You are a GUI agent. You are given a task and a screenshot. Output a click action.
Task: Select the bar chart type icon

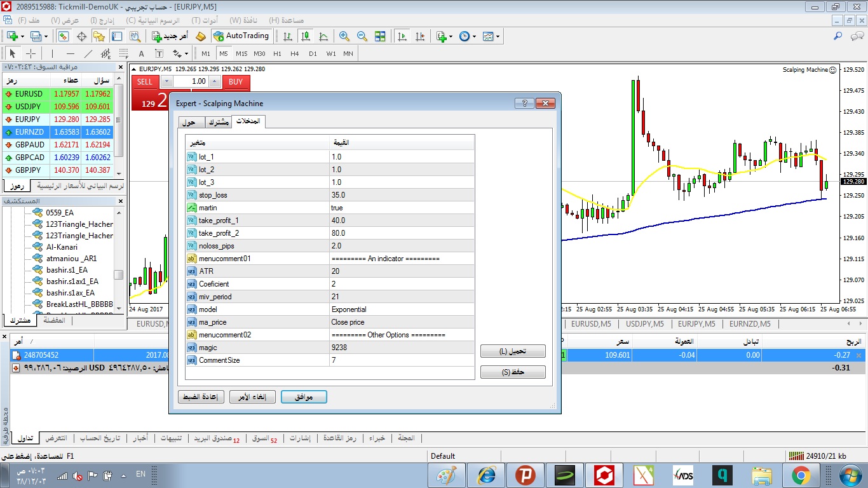(288, 36)
